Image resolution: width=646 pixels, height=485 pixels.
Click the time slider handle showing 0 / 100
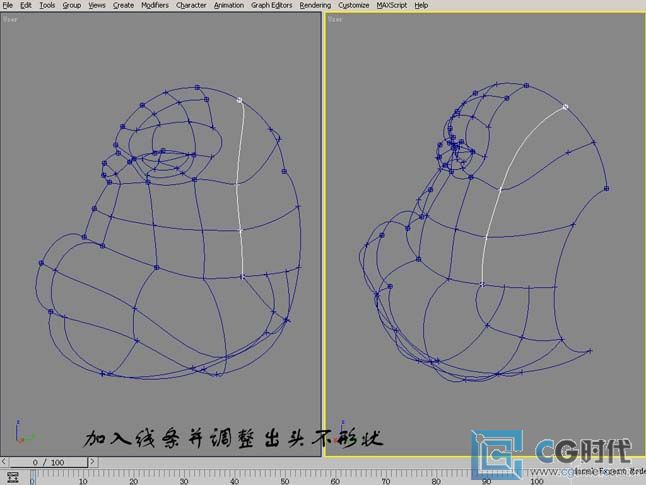tap(48, 462)
